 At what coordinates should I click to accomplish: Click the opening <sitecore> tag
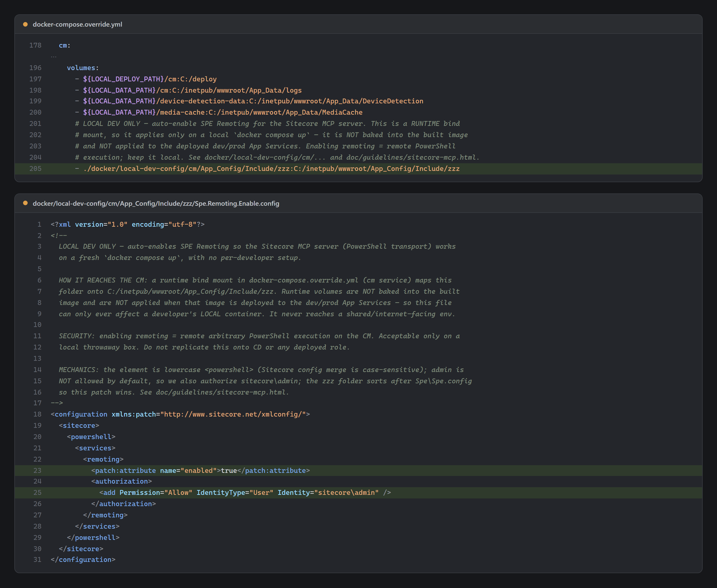[79, 426]
